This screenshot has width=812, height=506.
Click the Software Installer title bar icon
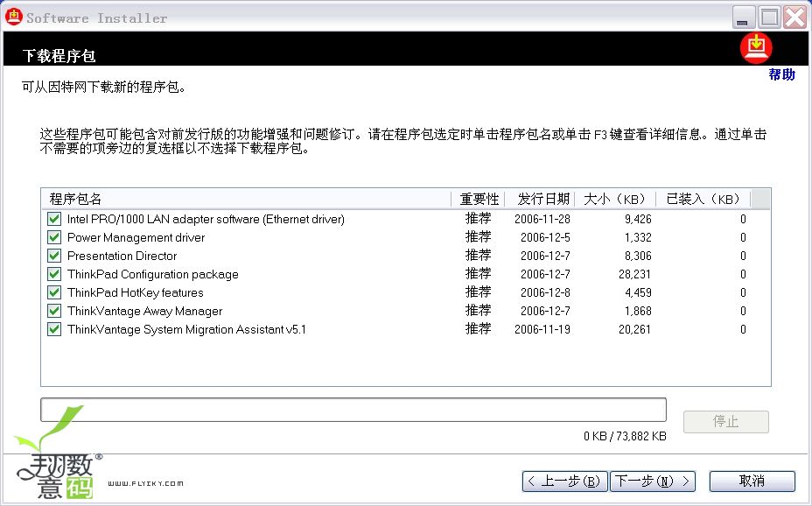tap(13, 17)
